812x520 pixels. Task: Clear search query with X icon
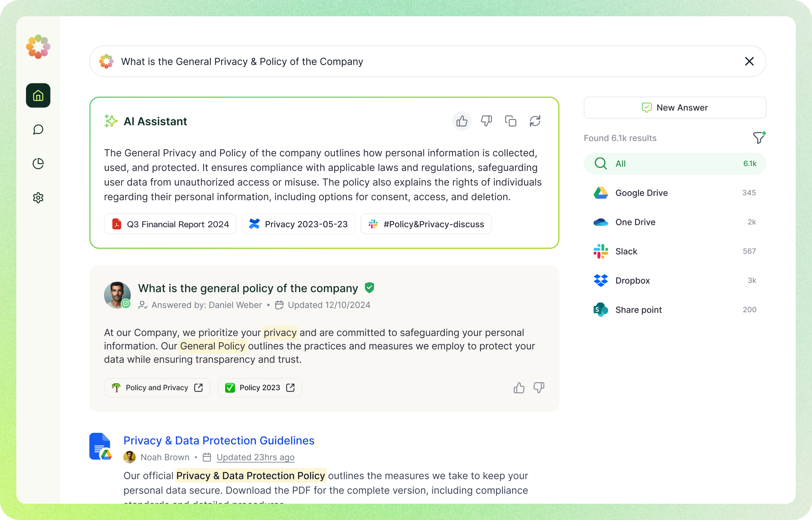pos(749,62)
